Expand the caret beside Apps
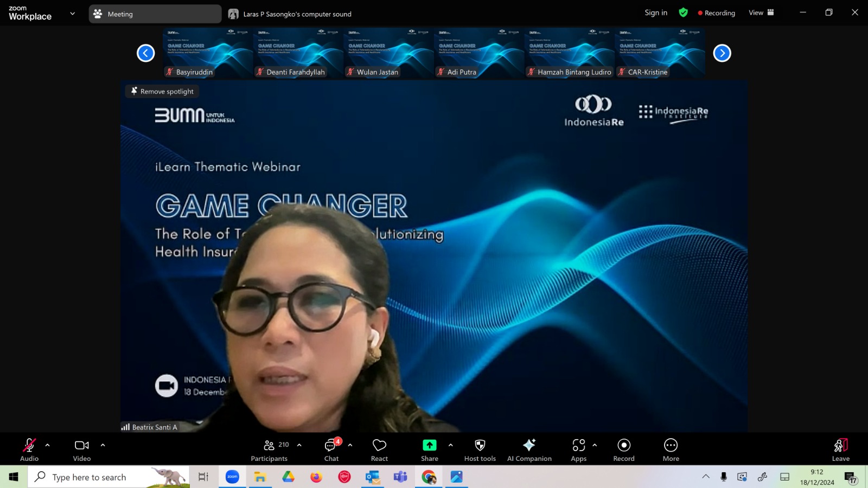Screen dimensions: 868x488 pos(595,445)
